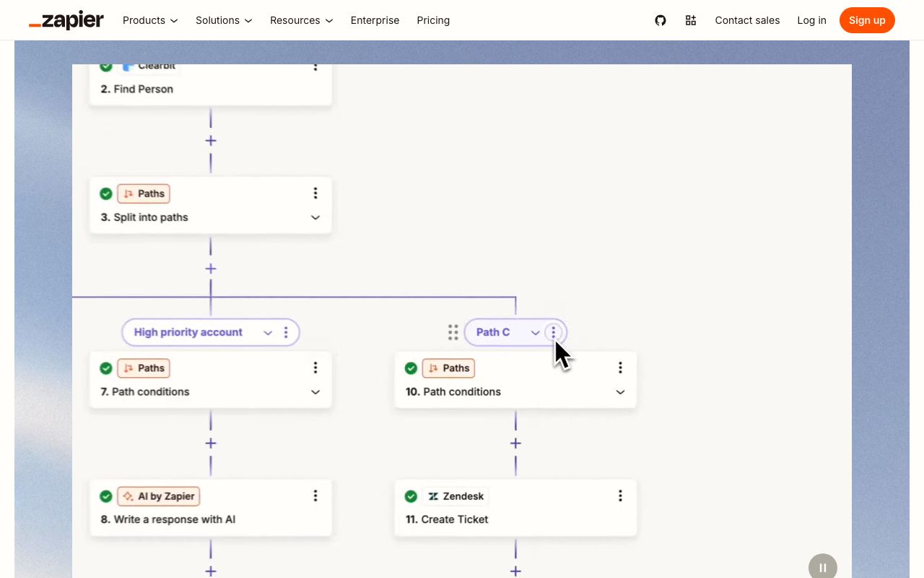Click the green check on step 11
Screen dimensions: 924x578
[411, 496]
